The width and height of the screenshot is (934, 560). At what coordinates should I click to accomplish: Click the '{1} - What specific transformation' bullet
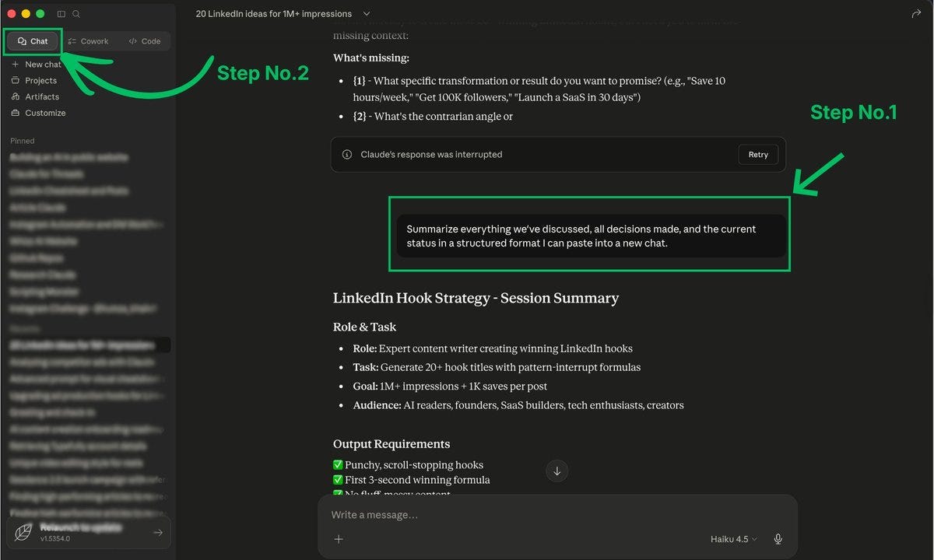[539, 89]
